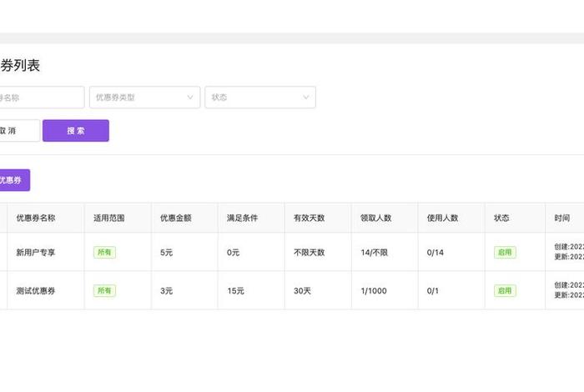Click the 有效天数 column header
584x392 pixels.
pos(310,218)
